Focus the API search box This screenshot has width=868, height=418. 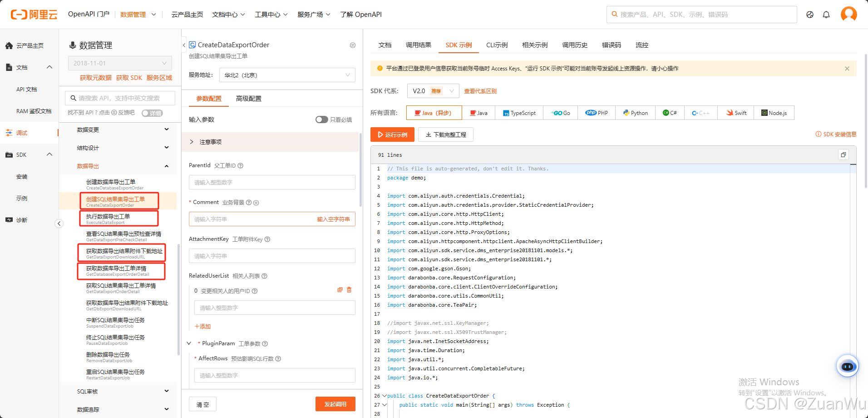click(x=120, y=98)
